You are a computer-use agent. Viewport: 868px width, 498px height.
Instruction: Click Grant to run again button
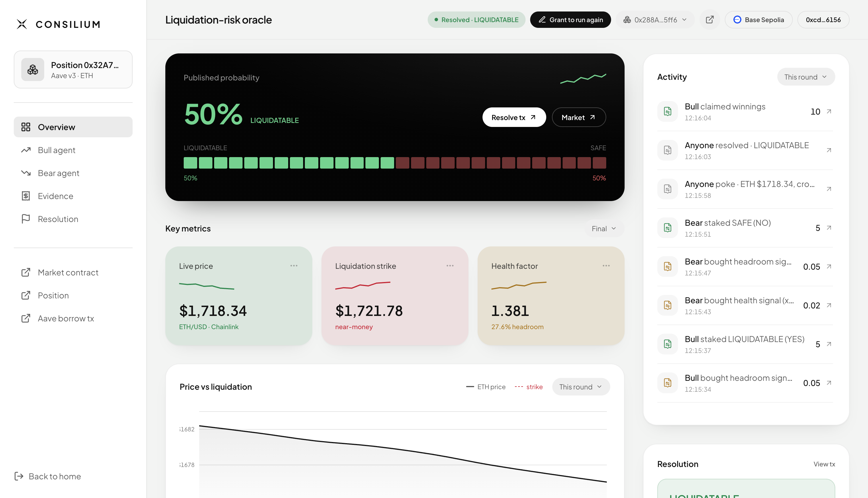tap(570, 20)
